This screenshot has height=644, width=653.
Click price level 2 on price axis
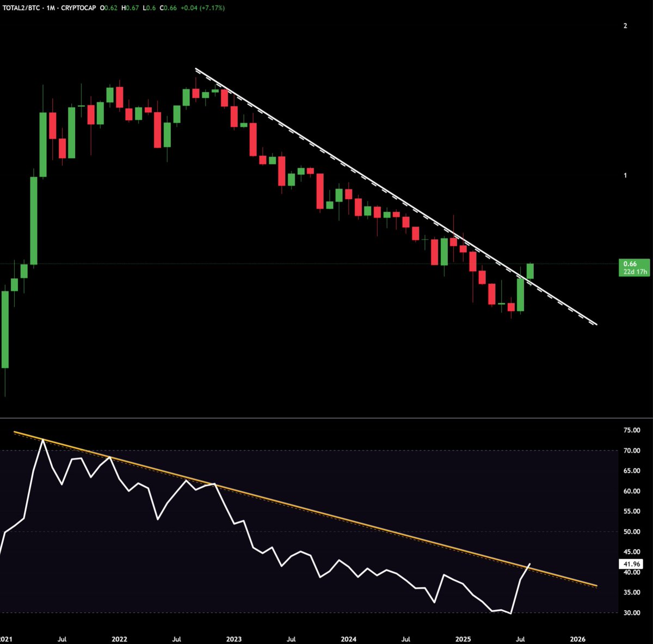[x=625, y=26]
